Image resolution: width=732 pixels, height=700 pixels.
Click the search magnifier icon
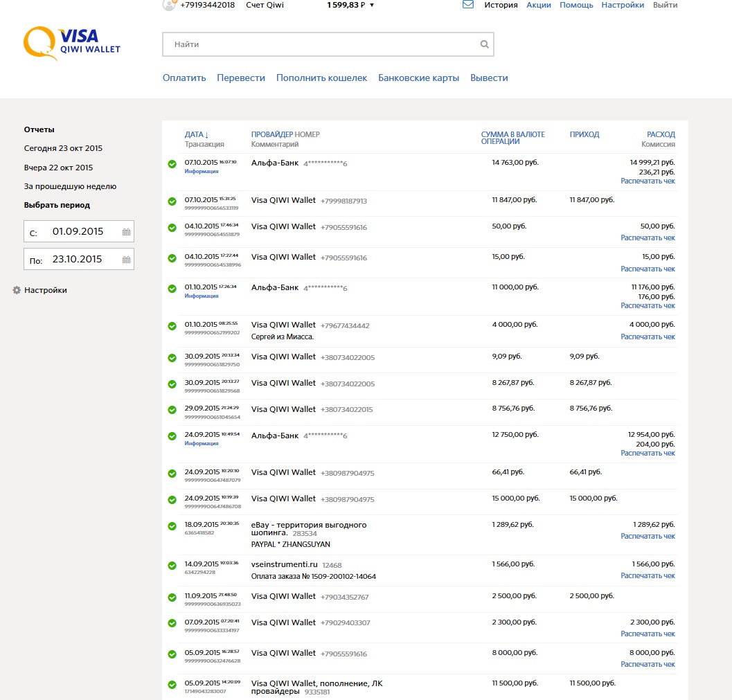coord(484,44)
